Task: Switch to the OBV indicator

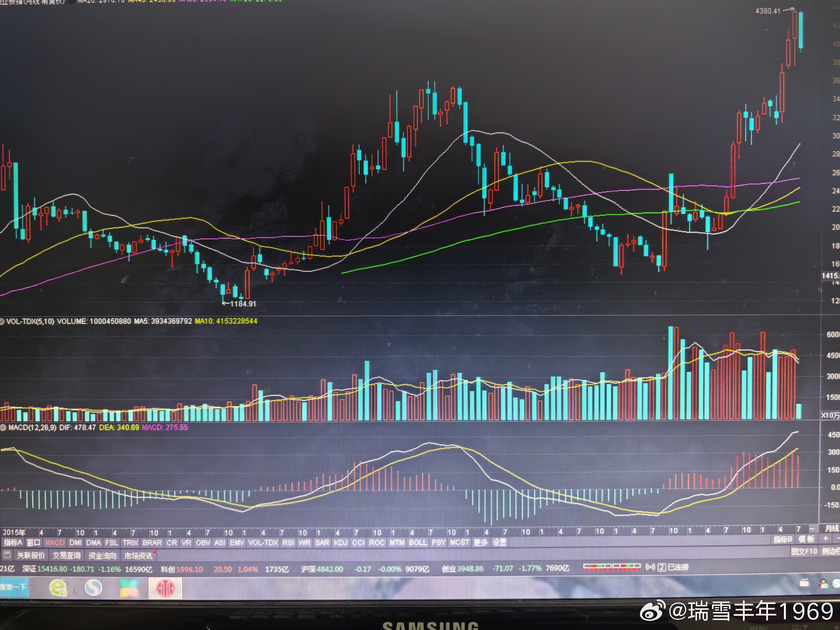Action: coord(203,543)
